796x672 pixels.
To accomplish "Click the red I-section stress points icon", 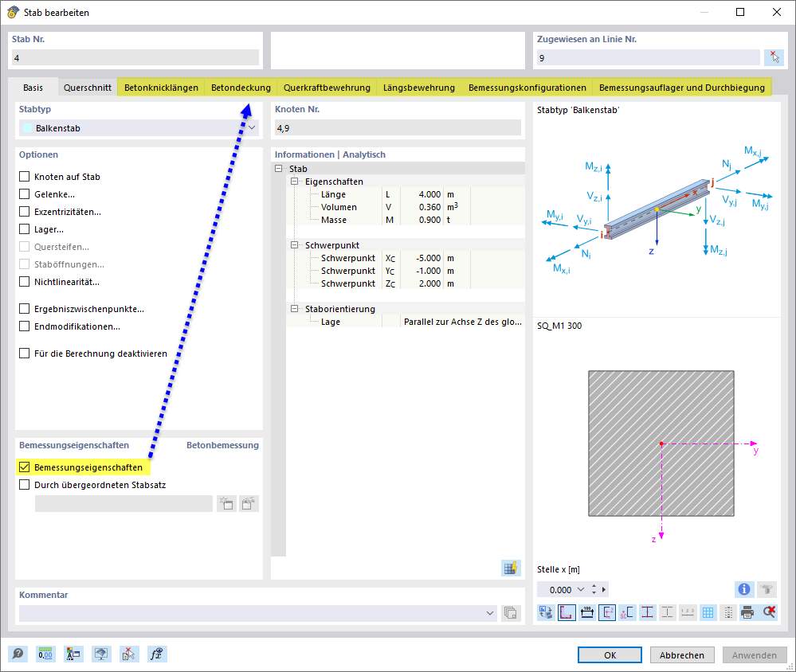I will (647, 612).
